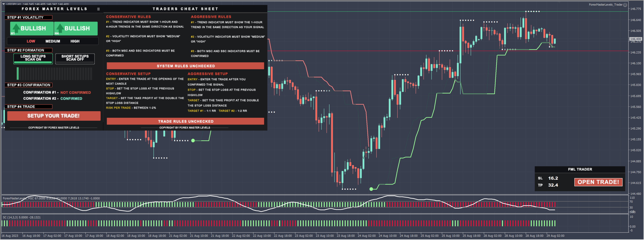Viewport: 644px width, 240px height.
Task: Select the HIGH volatility label
Action: pyautogui.click(x=75, y=41)
